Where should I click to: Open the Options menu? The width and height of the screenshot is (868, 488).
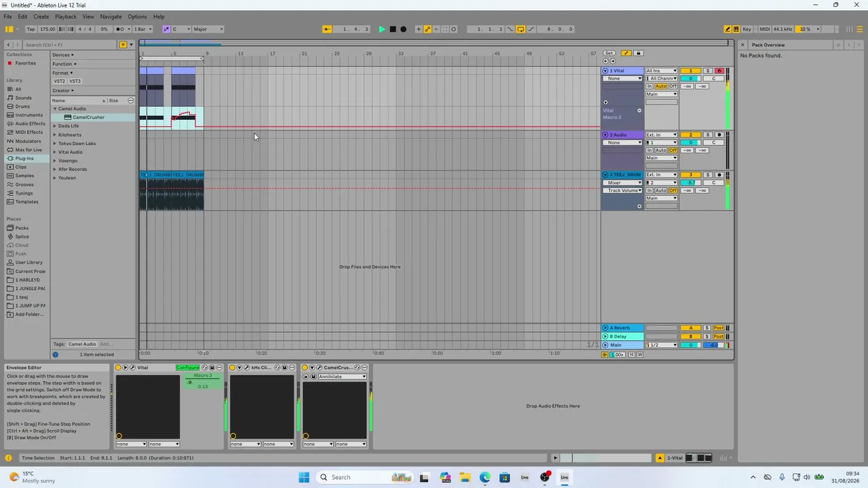pos(137,16)
